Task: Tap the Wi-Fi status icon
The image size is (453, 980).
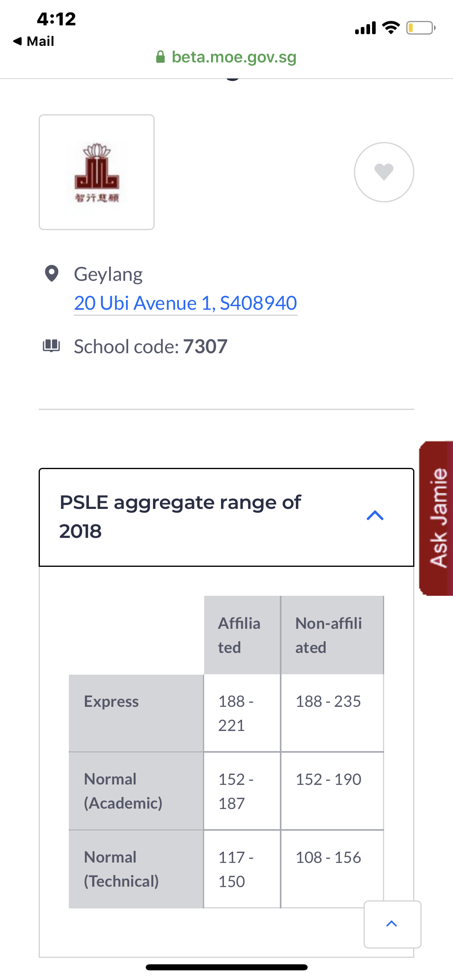Action: (391, 28)
